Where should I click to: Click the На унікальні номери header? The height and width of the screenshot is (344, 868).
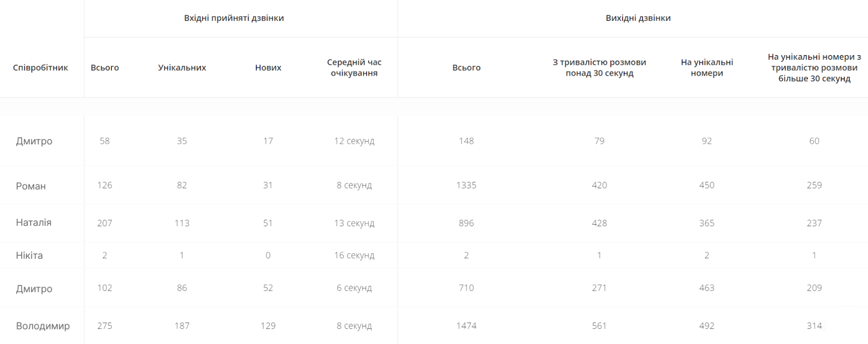(x=707, y=68)
